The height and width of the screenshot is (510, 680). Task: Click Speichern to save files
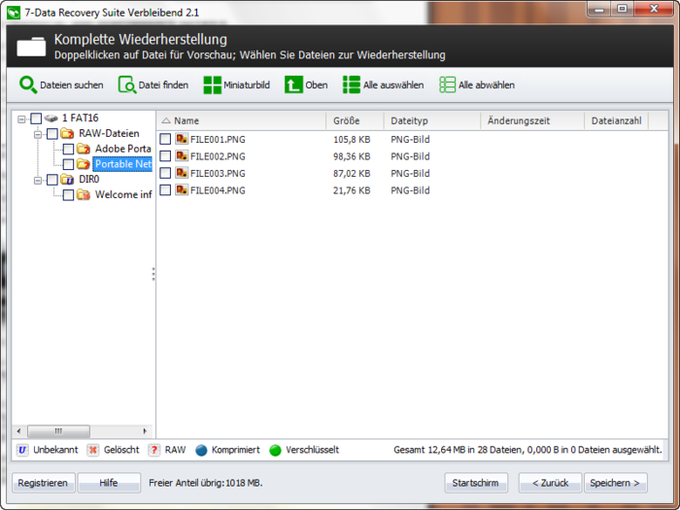(x=615, y=483)
